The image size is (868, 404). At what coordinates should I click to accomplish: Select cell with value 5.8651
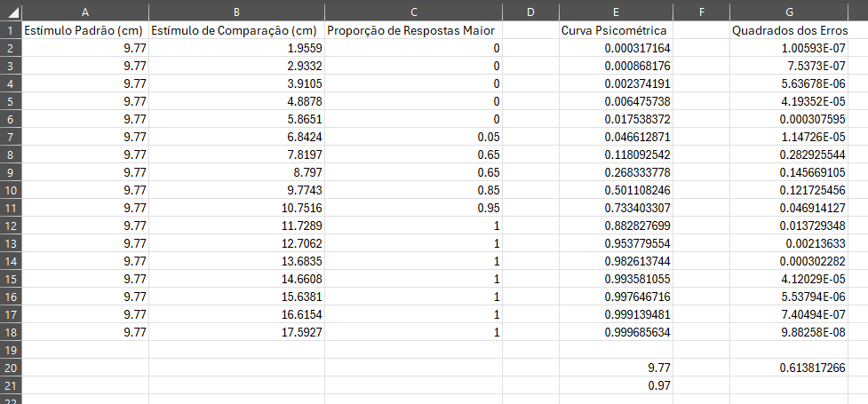[x=236, y=119]
